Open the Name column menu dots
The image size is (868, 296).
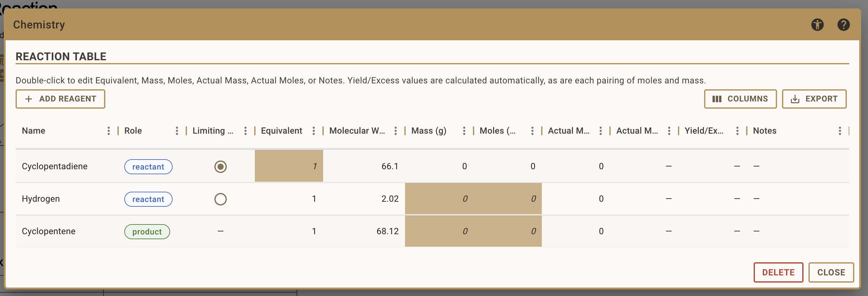click(108, 131)
